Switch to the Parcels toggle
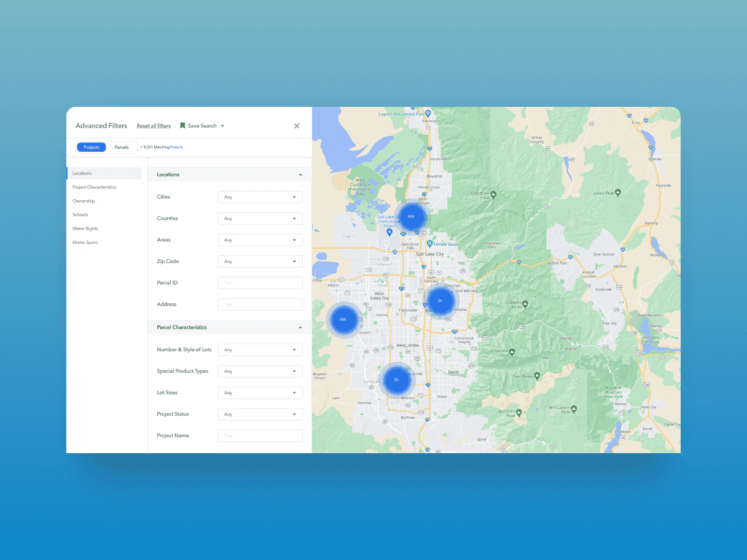This screenshot has width=747, height=560. [122, 147]
